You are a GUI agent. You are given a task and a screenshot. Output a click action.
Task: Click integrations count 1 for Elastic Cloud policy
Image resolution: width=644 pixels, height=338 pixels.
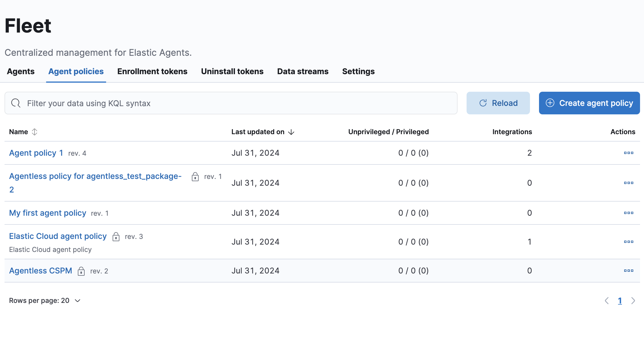pyautogui.click(x=529, y=242)
